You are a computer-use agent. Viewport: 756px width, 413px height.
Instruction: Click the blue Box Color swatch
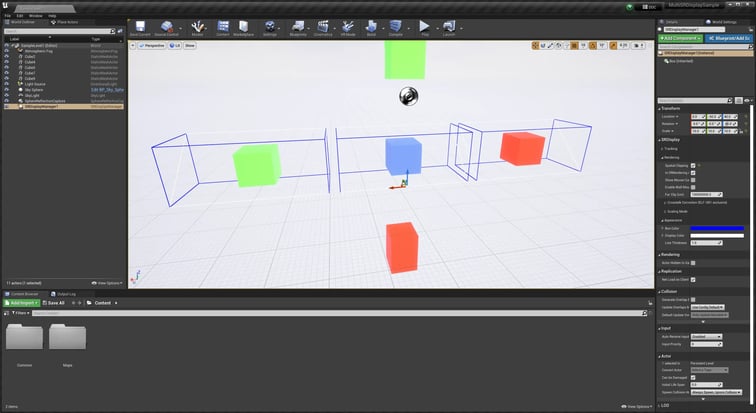click(x=717, y=228)
